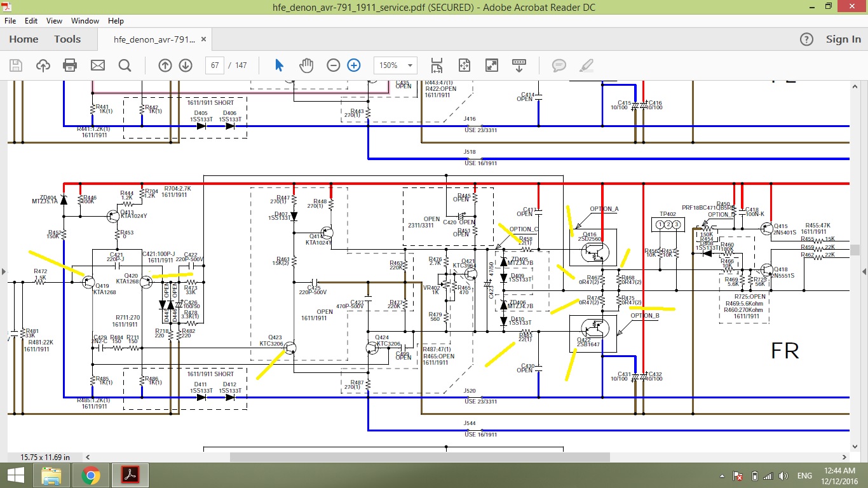868x488 pixels.
Task: Choose the arrow Selection tool
Action: click(x=279, y=65)
